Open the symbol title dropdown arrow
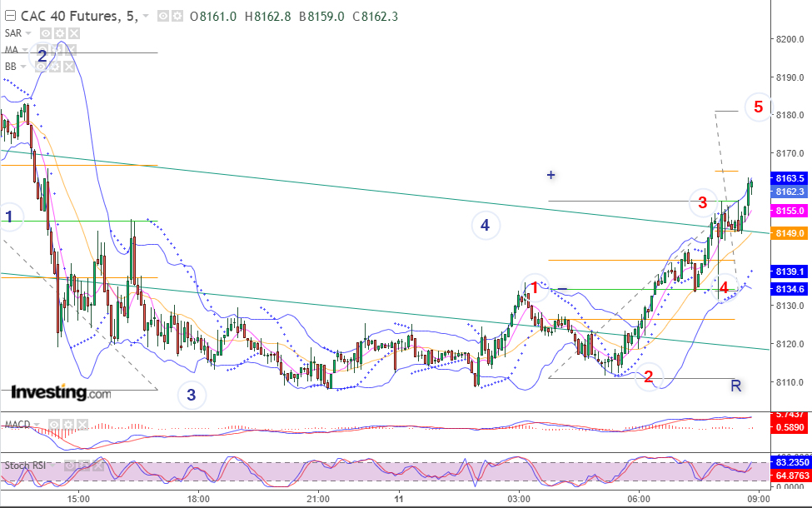 click(x=146, y=17)
